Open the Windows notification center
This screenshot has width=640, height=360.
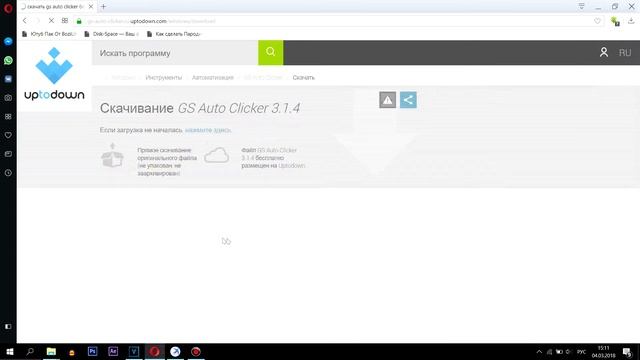[x=627, y=352]
